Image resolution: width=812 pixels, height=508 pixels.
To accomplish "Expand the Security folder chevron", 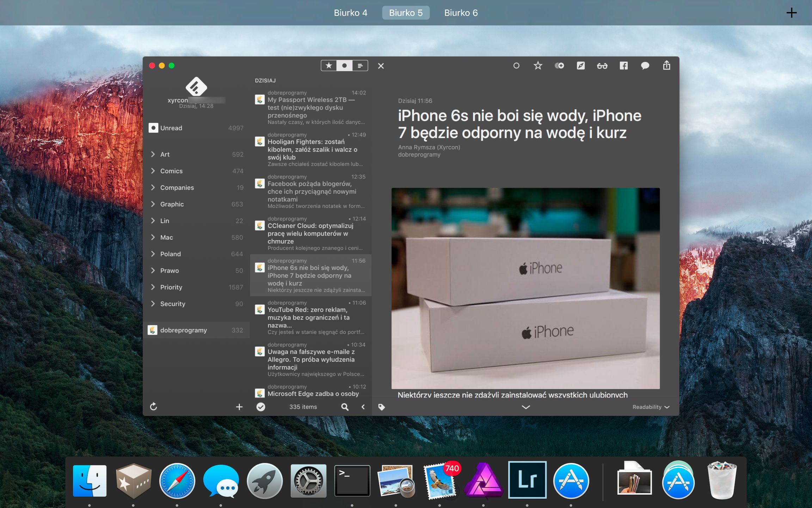I will pos(153,304).
